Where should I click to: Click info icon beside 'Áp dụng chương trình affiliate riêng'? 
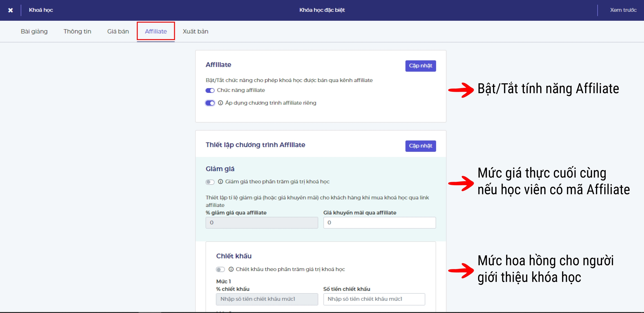220,103
